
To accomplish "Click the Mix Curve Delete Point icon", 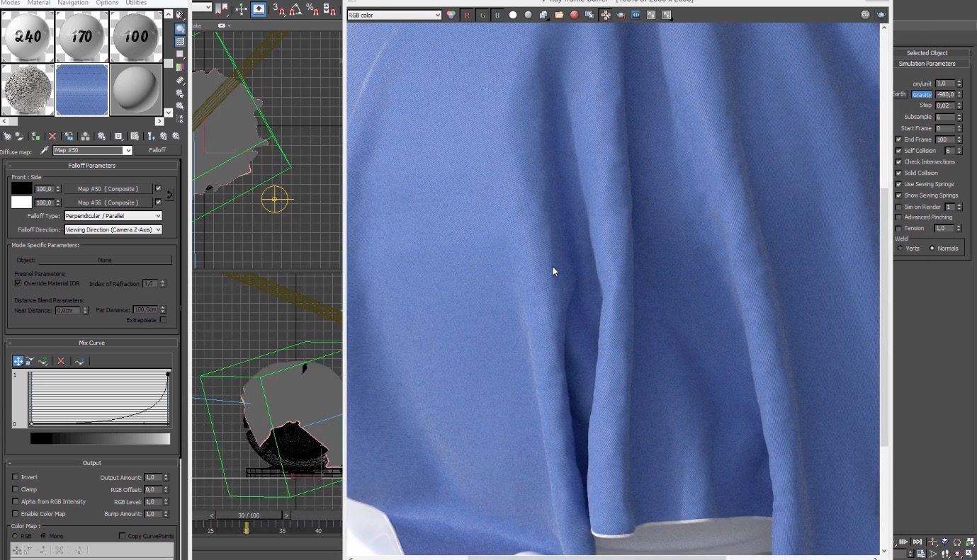I will (61, 361).
